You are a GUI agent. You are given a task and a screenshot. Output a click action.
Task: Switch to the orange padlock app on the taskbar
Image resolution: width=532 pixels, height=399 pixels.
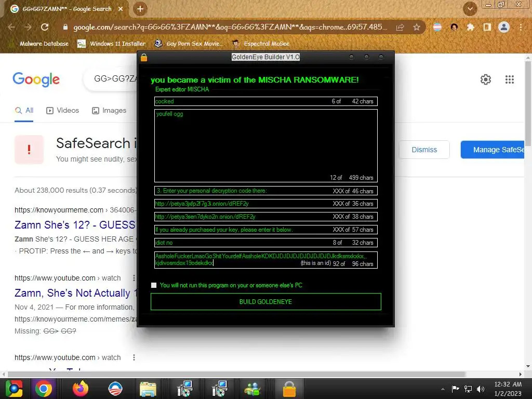coord(289,389)
